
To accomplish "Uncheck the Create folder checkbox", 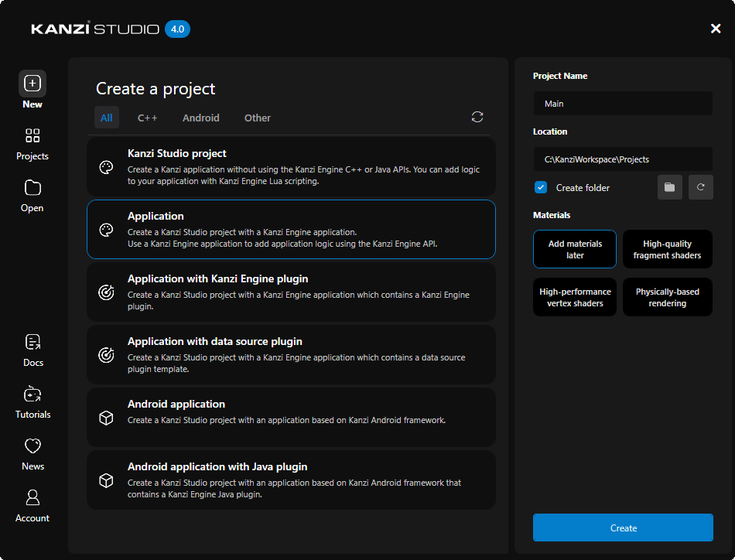I will [541, 187].
